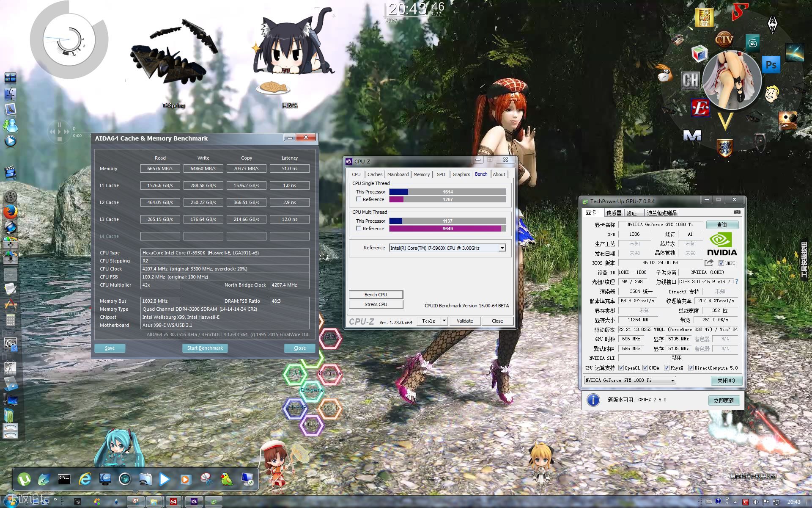Open the Company of Heroes CH icon
812x508 pixels.
click(x=690, y=80)
